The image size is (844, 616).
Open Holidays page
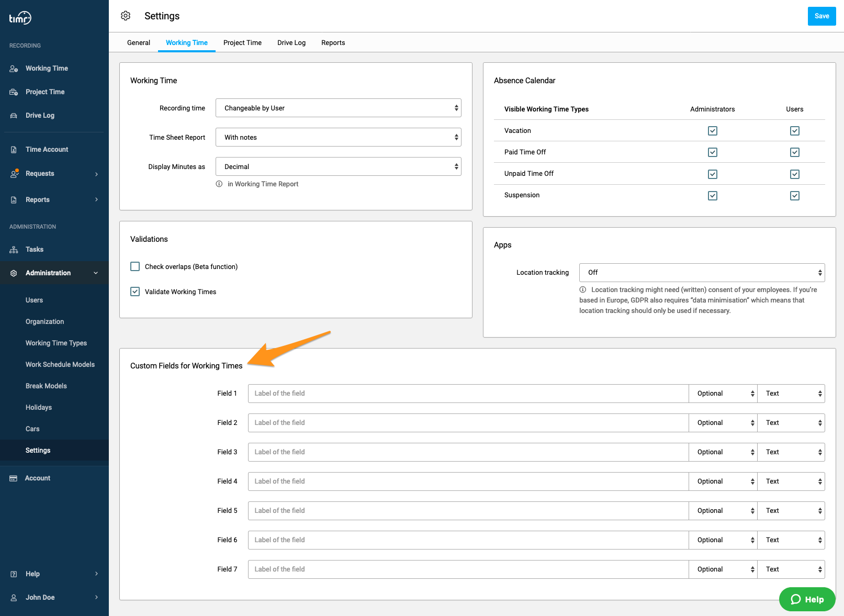(39, 408)
